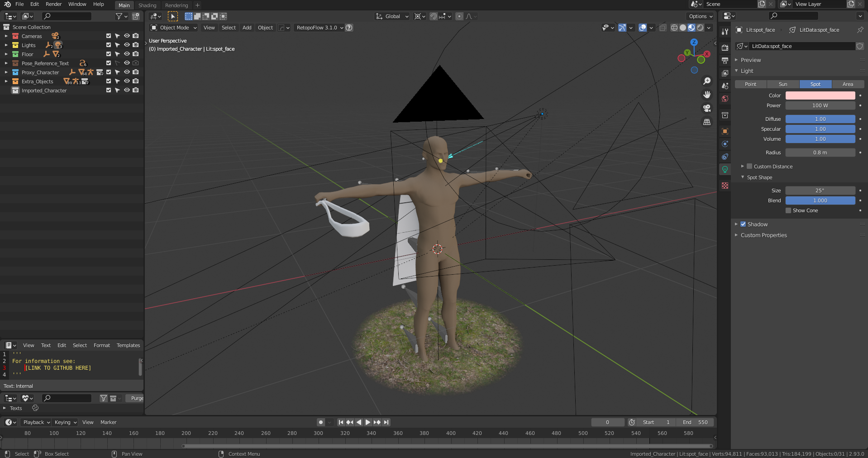Expand the Extra_Objects collection
This screenshot has width=868, height=458.
tap(6, 81)
